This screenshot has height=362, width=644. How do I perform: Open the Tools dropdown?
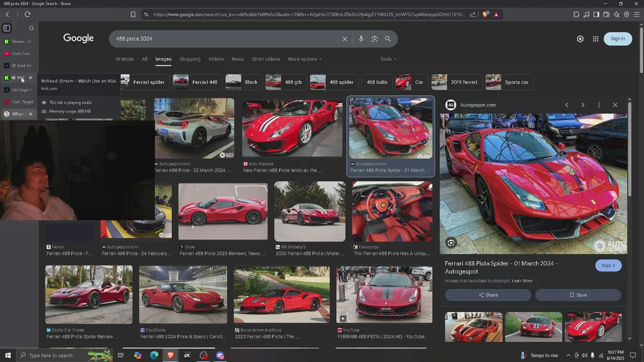388,59
